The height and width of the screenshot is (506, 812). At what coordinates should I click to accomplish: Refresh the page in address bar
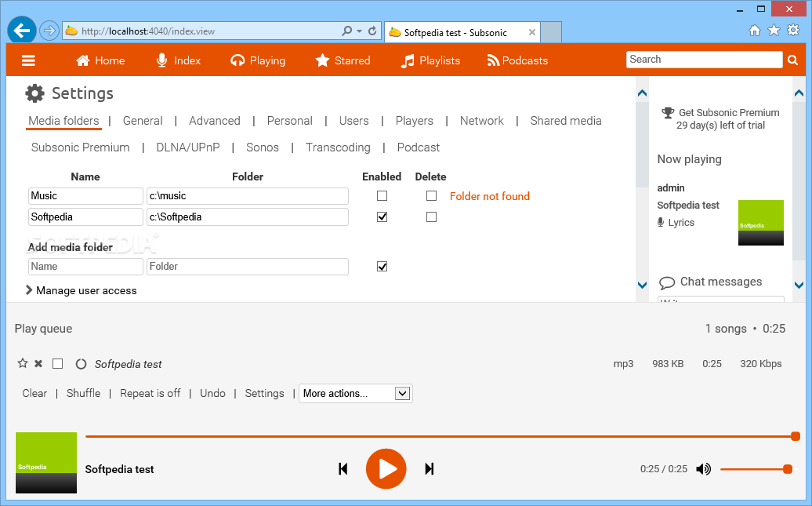pos(372,31)
